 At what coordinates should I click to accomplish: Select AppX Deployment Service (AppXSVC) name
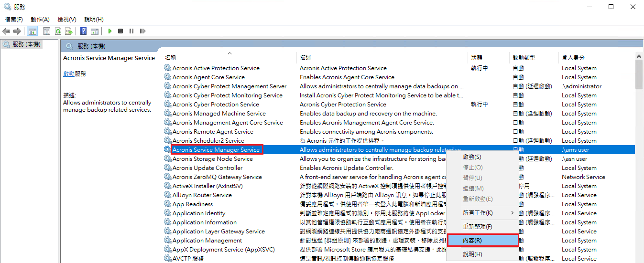click(x=224, y=249)
